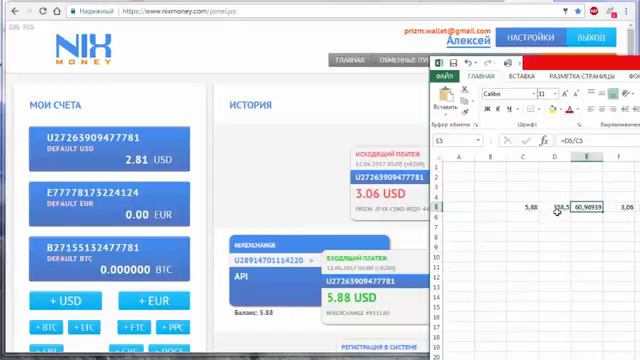Undo last action in Excel

(x=468, y=63)
